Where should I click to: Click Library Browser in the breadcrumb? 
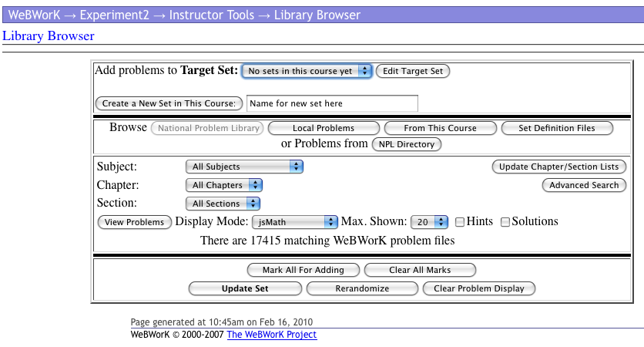317,15
